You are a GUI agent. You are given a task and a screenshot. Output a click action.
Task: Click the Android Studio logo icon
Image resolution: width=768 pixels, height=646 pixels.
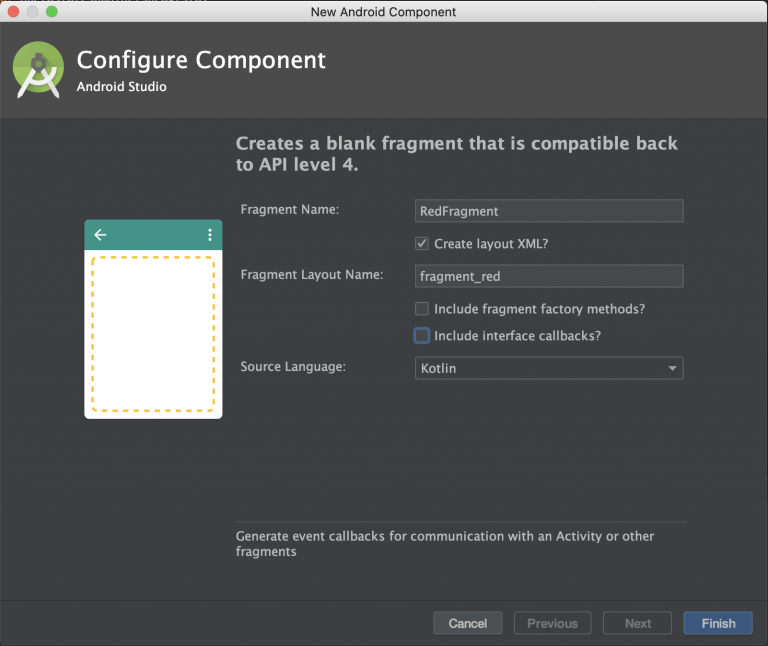click(38, 70)
